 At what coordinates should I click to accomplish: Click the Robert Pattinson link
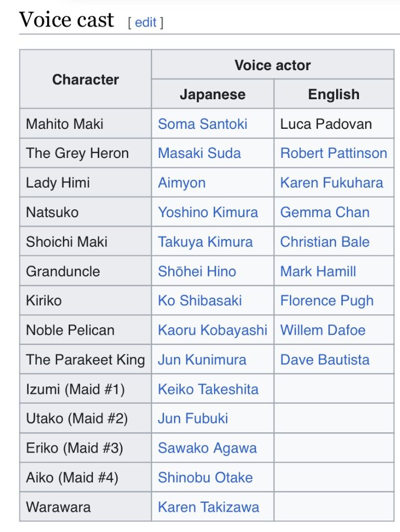pyautogui.click(x=334, y=153)
